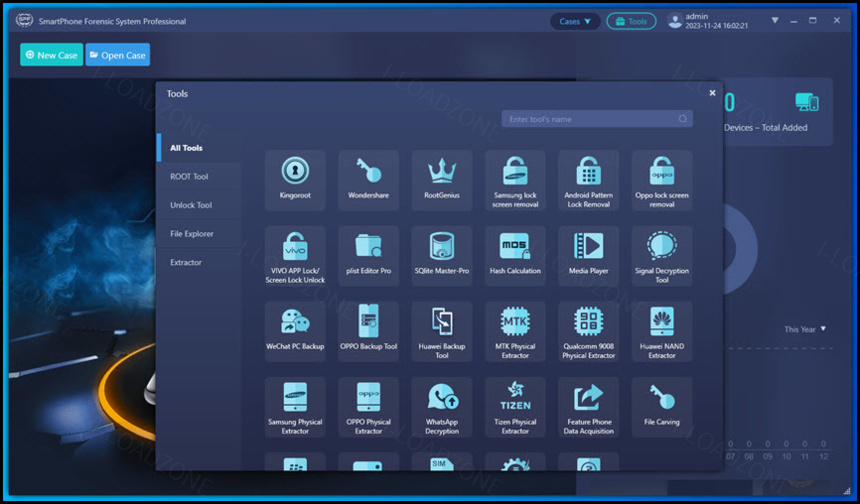Image resolution: width=860 pixels, height=504 pixels.
Task: Open WhatsApp Decryption tool
Action: pos(442,407)
